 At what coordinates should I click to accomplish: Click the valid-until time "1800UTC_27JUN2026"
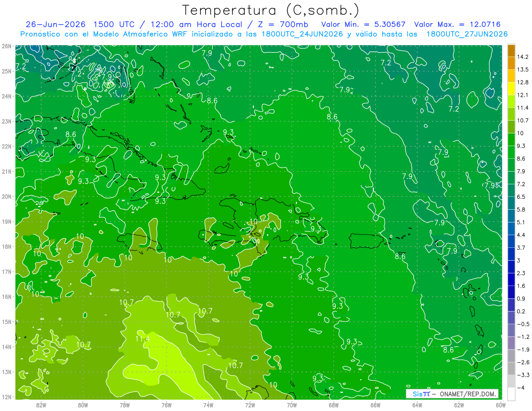point(467,34)
